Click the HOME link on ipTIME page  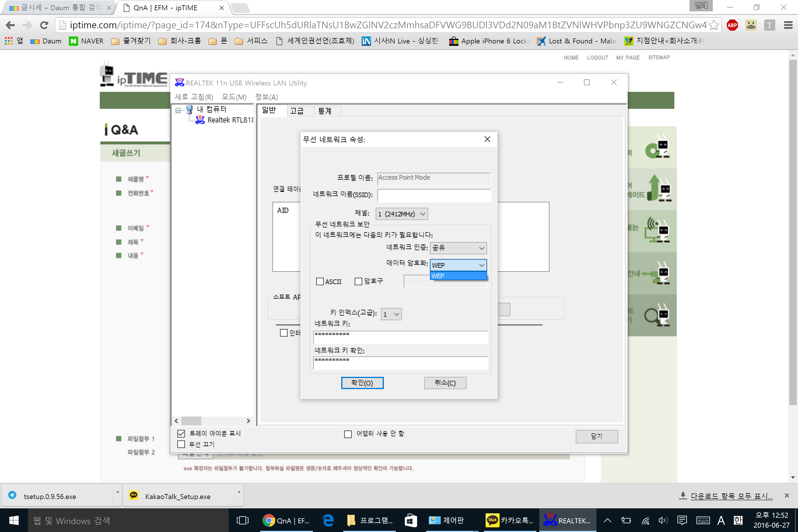pos(571,58)
